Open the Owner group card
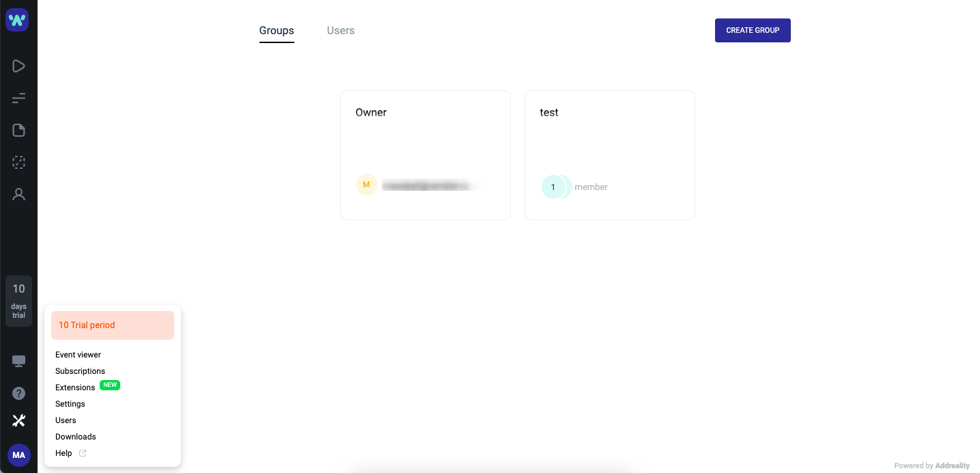Viewport: 980px width, 473px height. click(x=425, y=155)
